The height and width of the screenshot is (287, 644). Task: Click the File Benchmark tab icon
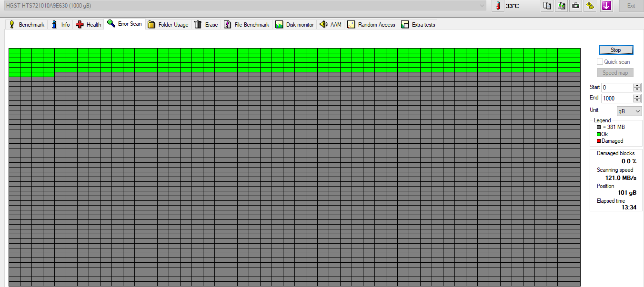[228, 24]
